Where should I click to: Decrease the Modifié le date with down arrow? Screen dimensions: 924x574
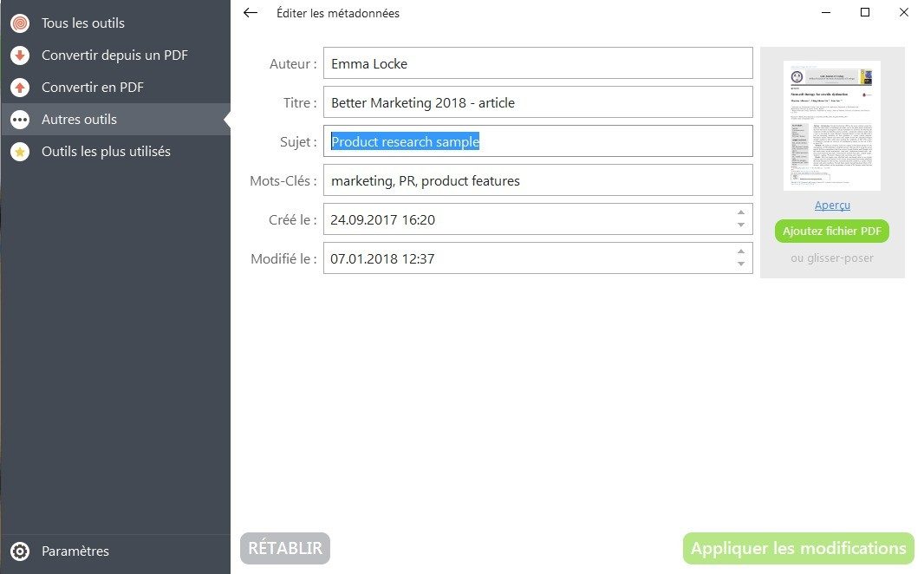coord(741,264)
